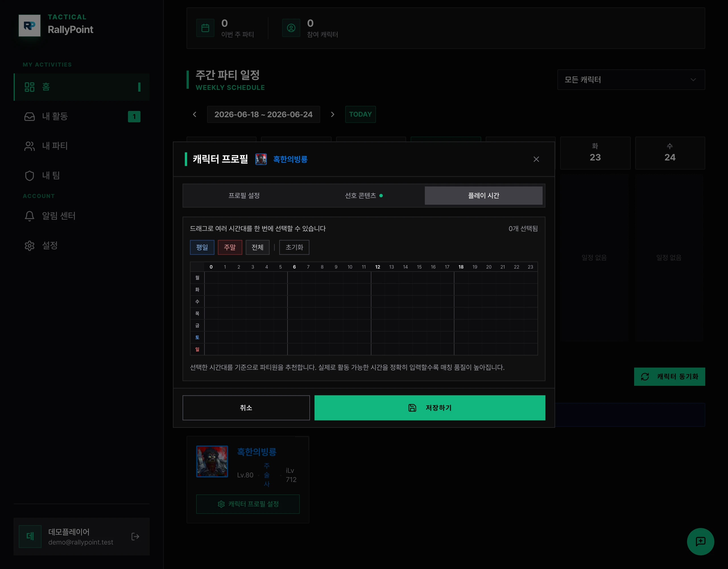Toggle the 전체 all-hours preset
The height and width of the screenshot is (569, 728).
257,247
